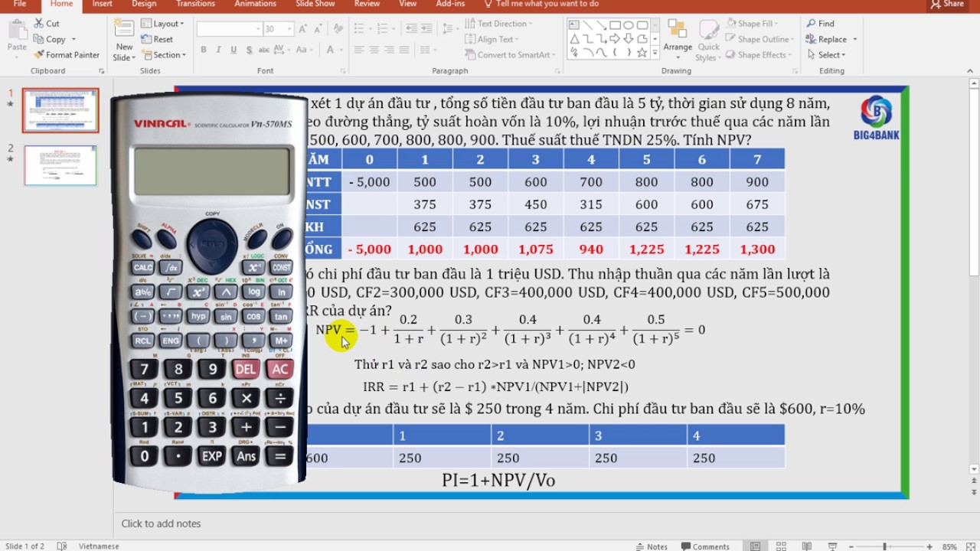Open the File tab

20,4
